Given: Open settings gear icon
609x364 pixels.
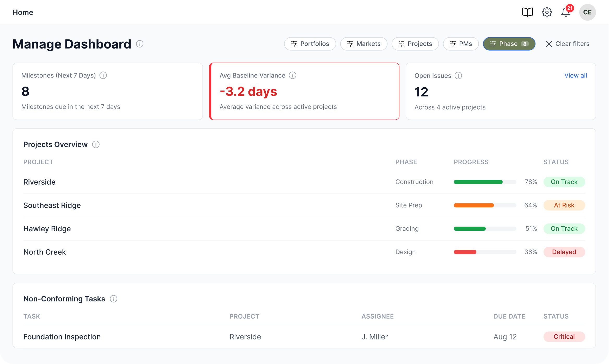Looking at the screenshot, I should click(547, 12).
